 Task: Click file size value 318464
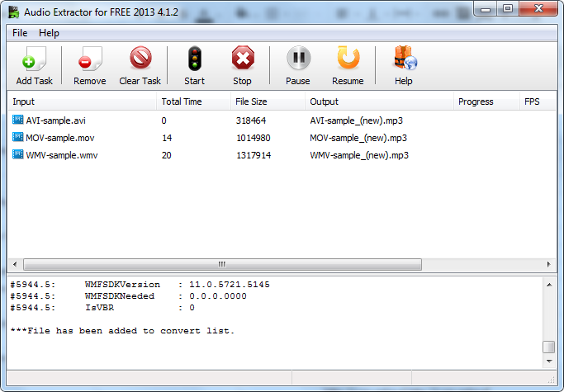251,120
